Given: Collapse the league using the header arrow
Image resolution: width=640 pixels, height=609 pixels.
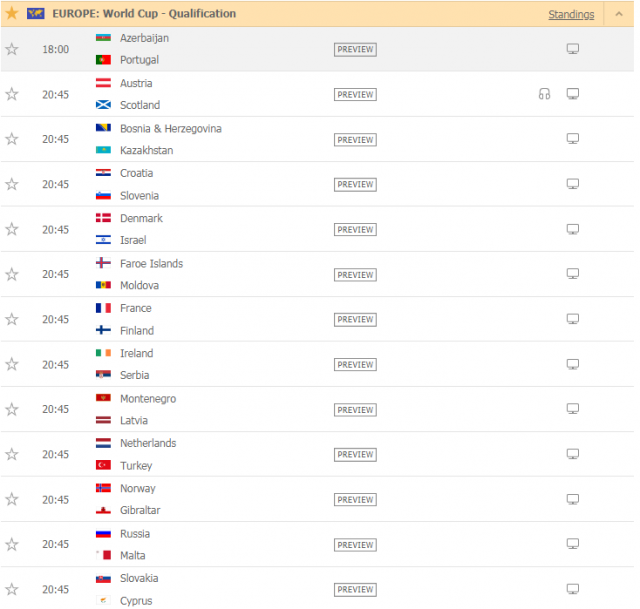Looking at the screenshot, I should (617, 14).
